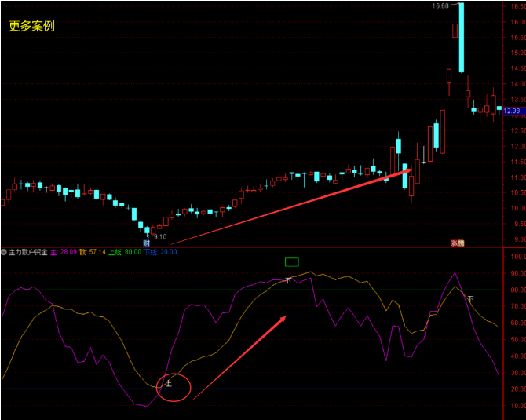Click the 上线 80.00 legend label

(124, 252)
